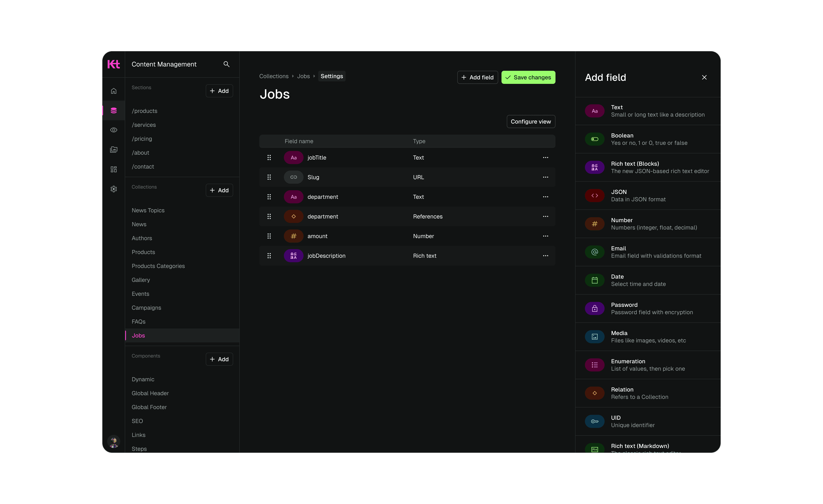Viewport: 823px width, 504px height.
Task: Navigate to Jobs breadcrumb link
Action: [x=303, y=76]
